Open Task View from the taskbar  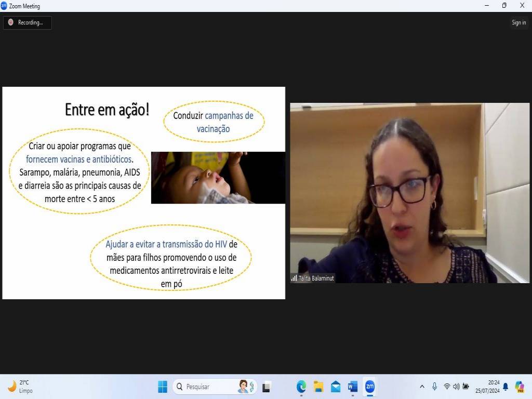click(267, 387)
